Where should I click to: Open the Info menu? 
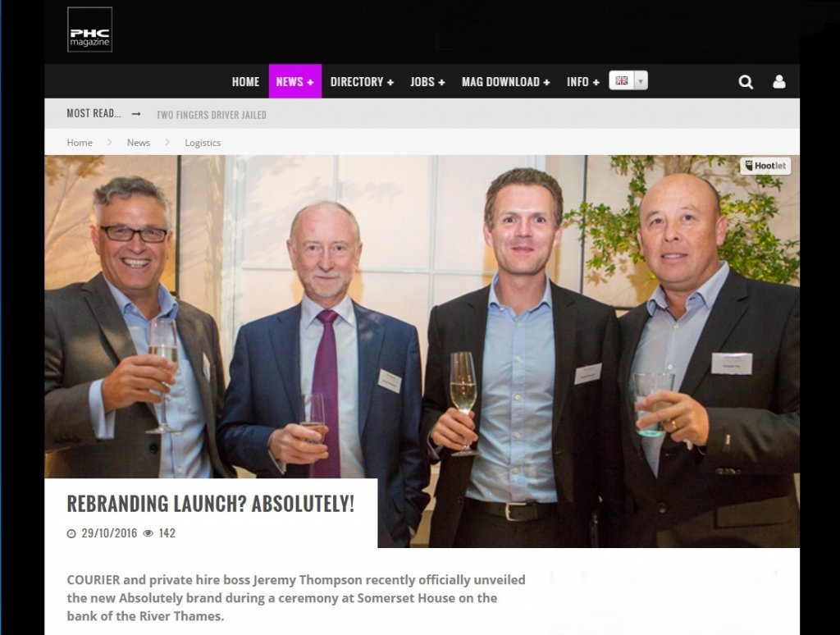pyautogui.click(x=583, y=81)
